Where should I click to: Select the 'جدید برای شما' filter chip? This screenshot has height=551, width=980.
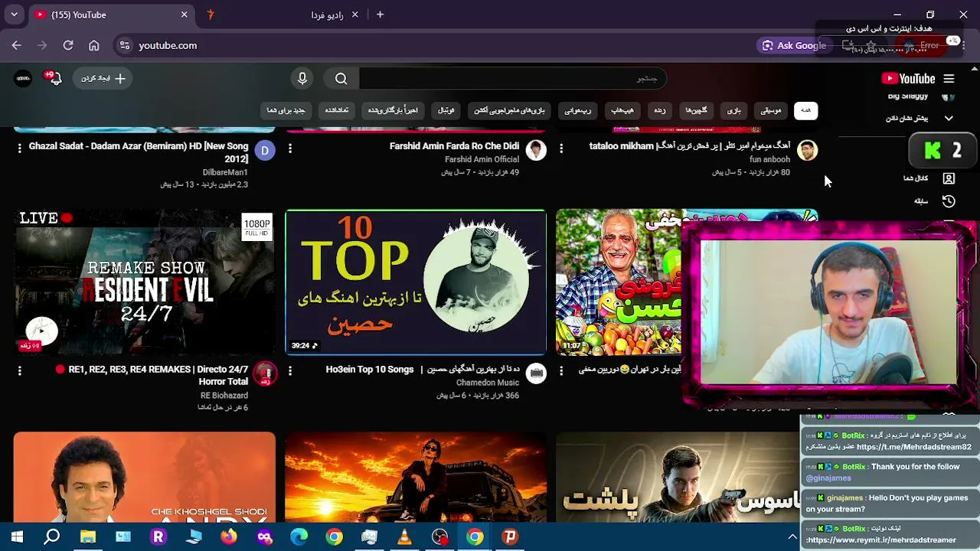286,110
